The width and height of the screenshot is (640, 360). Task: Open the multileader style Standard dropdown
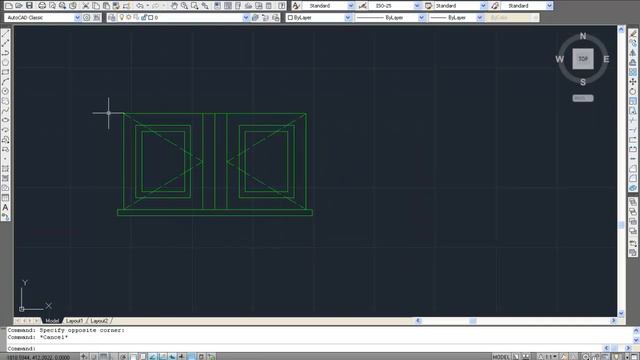[549, 6]
